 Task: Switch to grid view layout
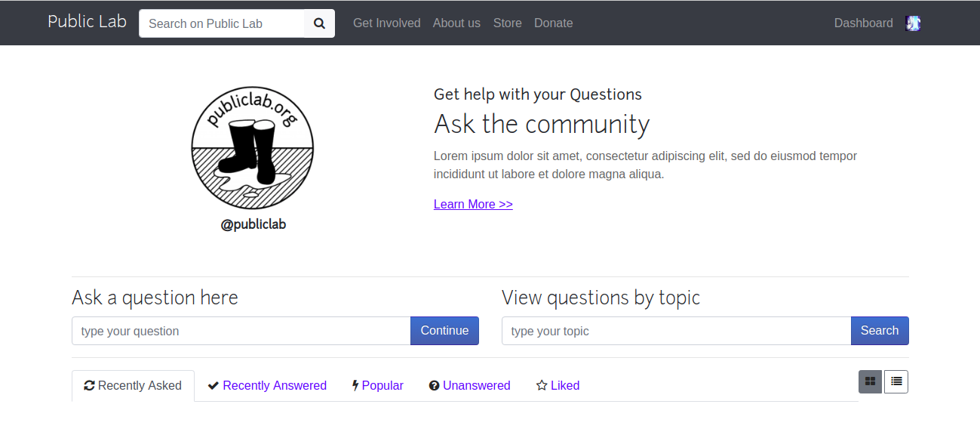(x=870, y=382)
